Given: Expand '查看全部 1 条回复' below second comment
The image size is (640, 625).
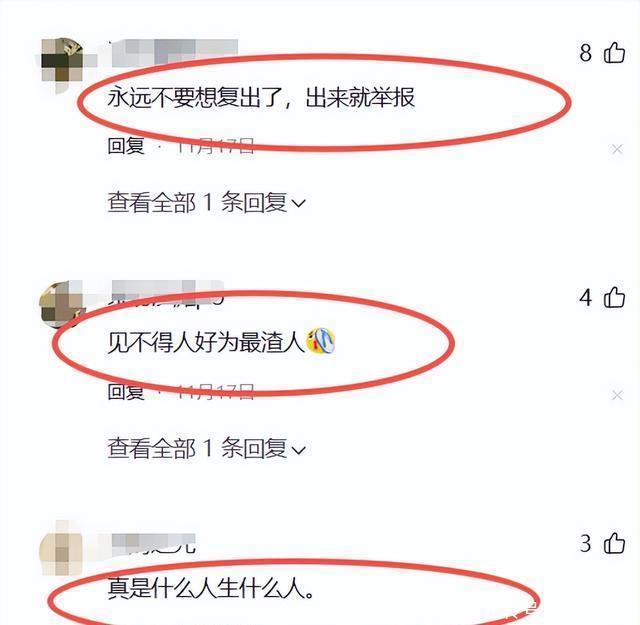Looking at the screenshot, I should 206,448.
